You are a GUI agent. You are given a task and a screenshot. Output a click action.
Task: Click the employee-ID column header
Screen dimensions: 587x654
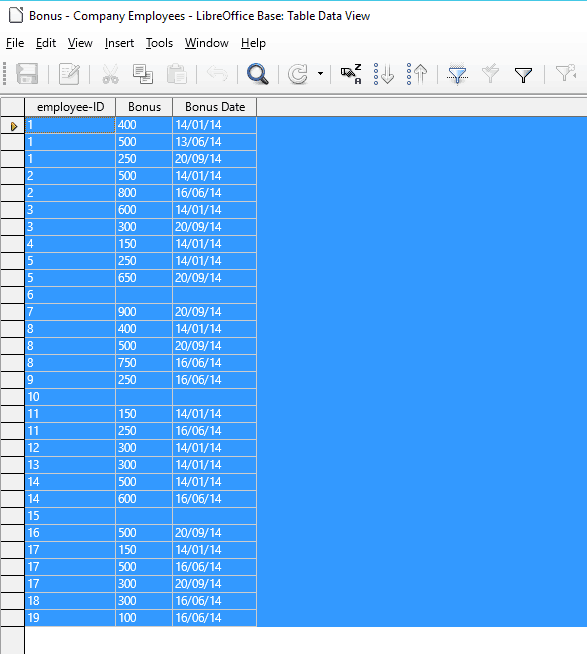pyautogui.click(x=70, y=107)
